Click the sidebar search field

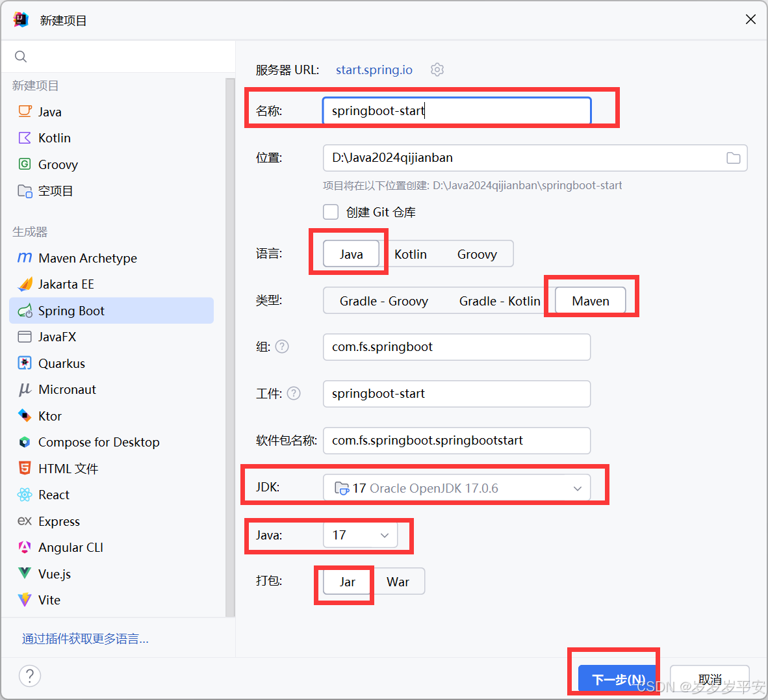pos(118,57)
